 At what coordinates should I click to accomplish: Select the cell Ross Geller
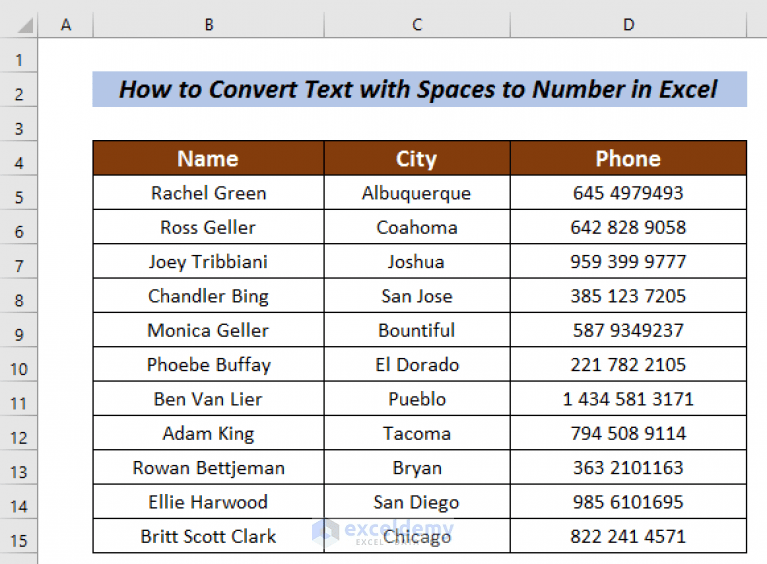[x=208, y=227]
